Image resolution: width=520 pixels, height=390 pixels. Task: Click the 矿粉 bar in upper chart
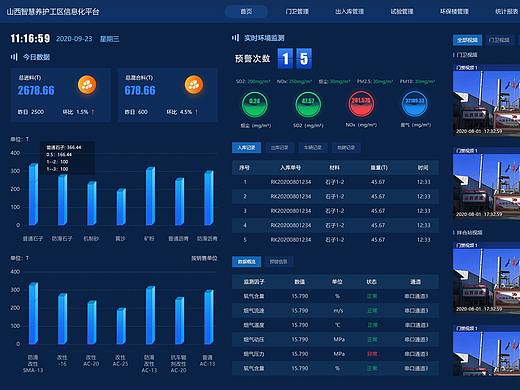[150, 196]
